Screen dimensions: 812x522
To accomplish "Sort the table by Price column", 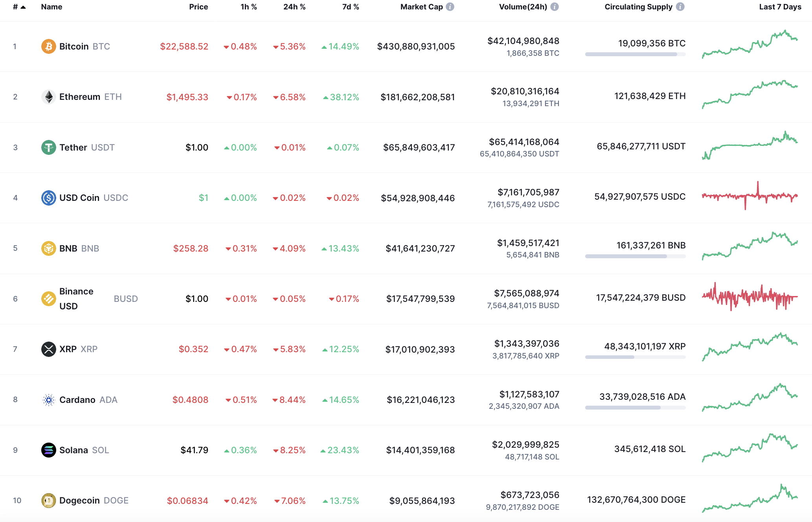I will click(198, 6).
